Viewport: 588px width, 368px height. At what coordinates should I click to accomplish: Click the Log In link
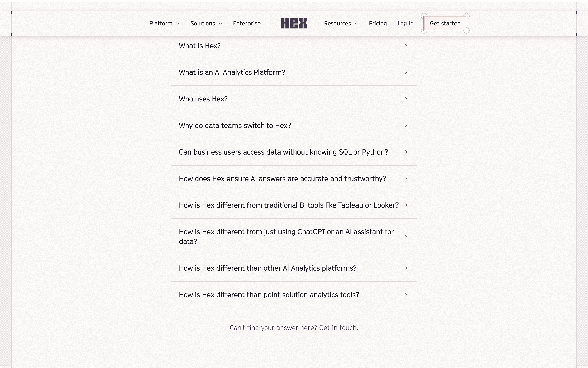click(x=405, y=23)
